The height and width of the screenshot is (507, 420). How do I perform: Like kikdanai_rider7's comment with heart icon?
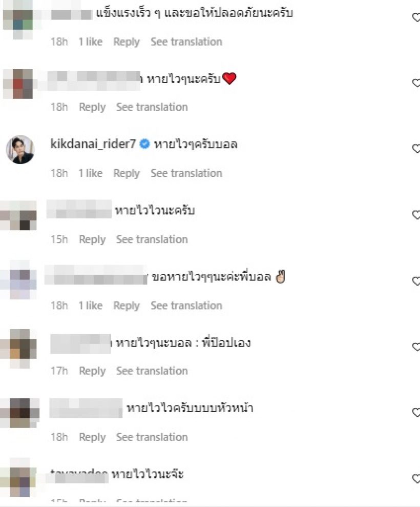tap(416, 149)
